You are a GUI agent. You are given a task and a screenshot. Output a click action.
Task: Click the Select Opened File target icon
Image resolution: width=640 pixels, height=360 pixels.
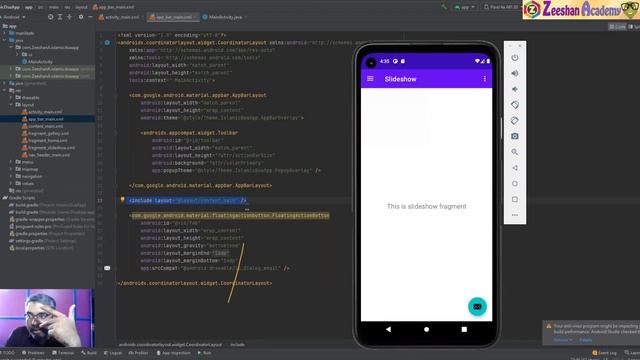pos(50,17)
